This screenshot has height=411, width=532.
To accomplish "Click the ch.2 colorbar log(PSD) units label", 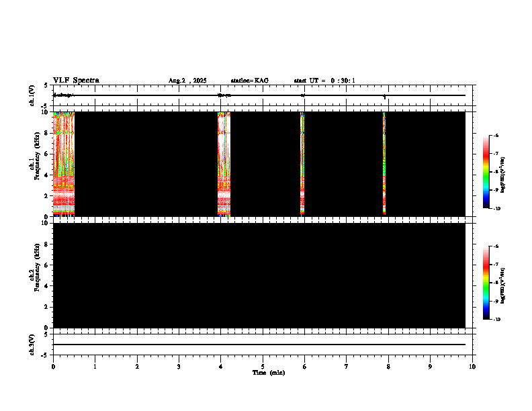I will click(502, 286).
